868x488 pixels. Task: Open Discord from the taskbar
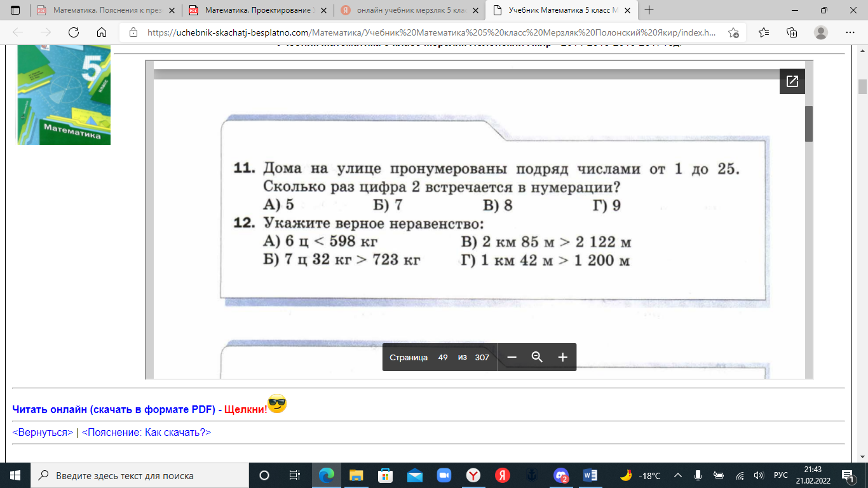pyautogui.click(x=561, y=475)
